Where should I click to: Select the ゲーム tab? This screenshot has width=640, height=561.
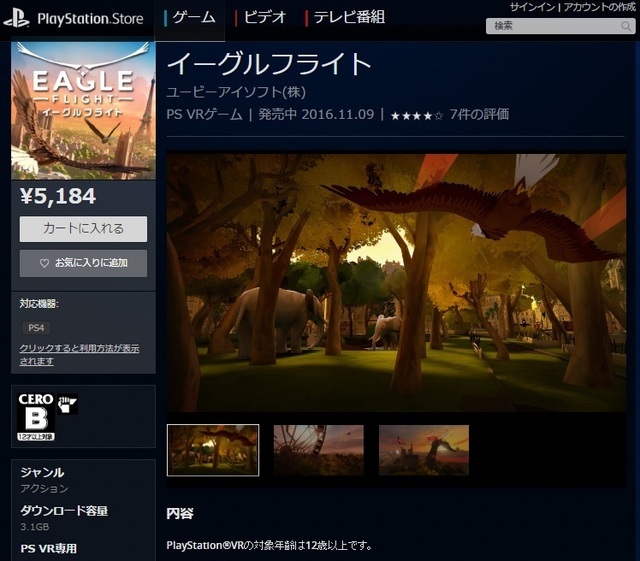[x=190, y=18]
